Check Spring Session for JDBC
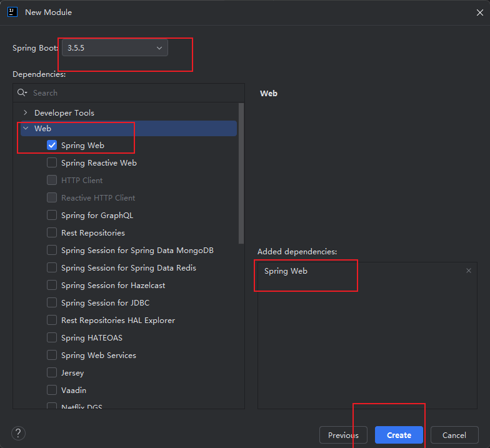The image size is (490, 448). [52, 302]
